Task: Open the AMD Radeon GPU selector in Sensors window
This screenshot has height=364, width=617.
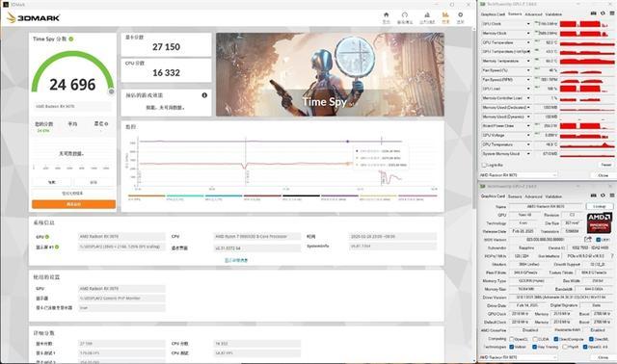Action: tap(518, 175)
